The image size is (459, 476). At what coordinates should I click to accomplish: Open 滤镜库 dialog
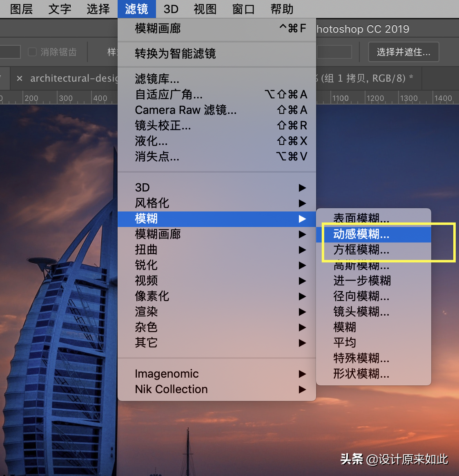[217, 79]
